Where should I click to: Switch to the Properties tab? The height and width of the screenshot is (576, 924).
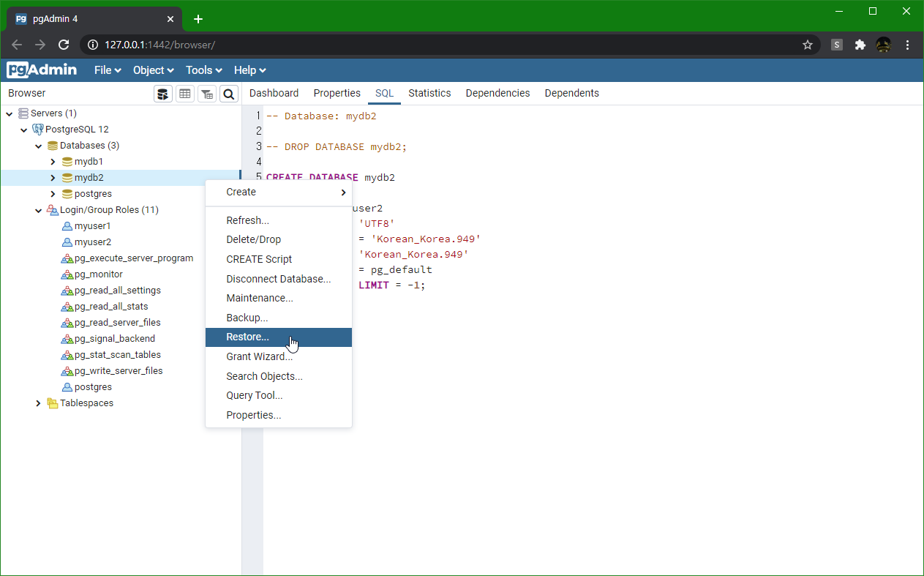tap(337, 93)
